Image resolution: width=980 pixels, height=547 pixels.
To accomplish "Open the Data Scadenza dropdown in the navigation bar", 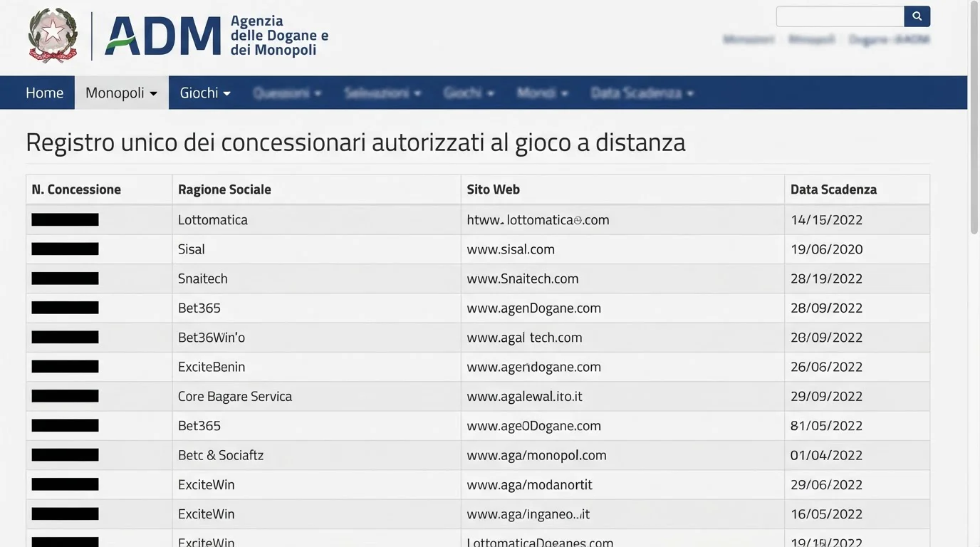I will click(x=642, y=93).
